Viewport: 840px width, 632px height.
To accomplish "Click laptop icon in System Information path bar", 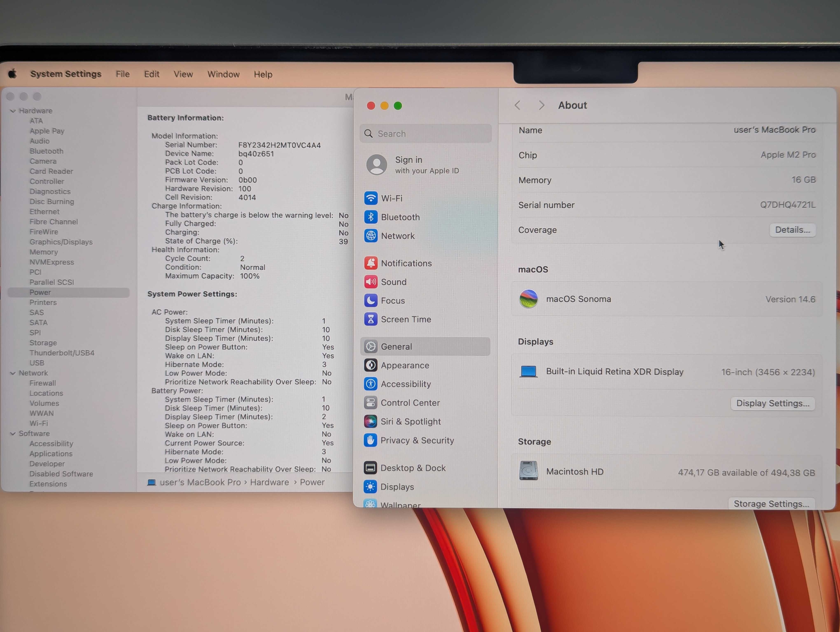I will point(152,482).
